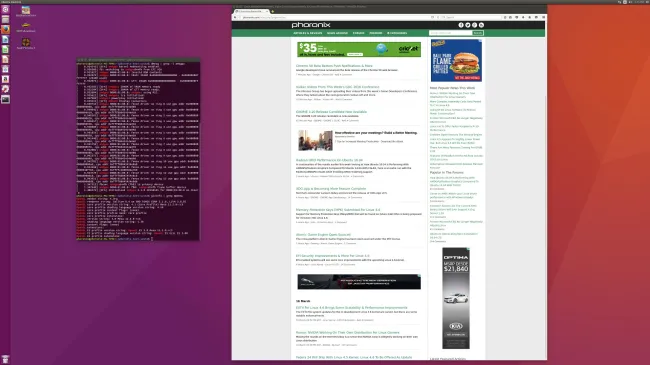Open the GNOME 3.20 Release Candidate article link
The image size is (650, 365).
pos(331,112)
